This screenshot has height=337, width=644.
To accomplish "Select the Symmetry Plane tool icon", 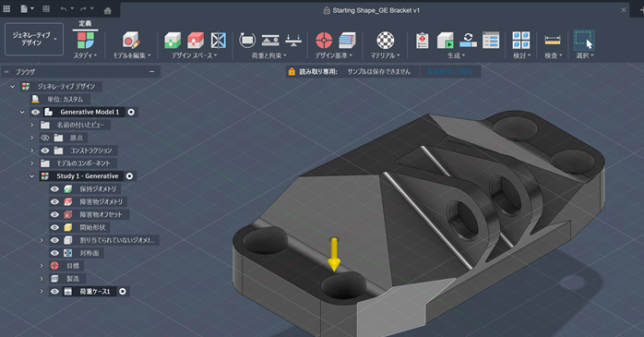I will [219, 41].
